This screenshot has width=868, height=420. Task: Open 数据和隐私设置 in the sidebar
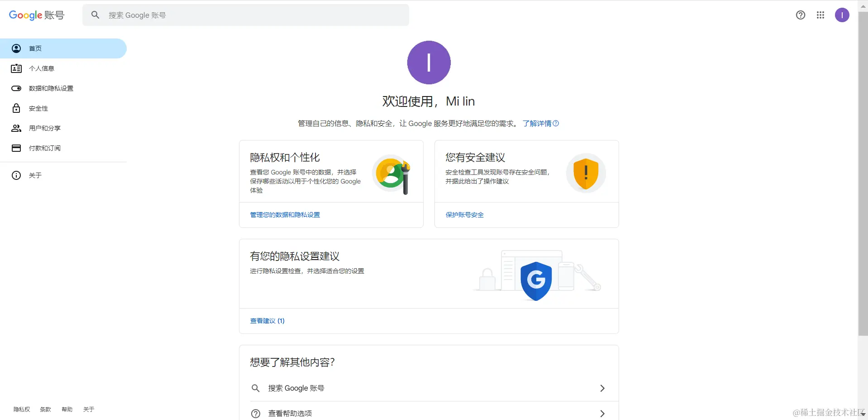coord(63,88)
